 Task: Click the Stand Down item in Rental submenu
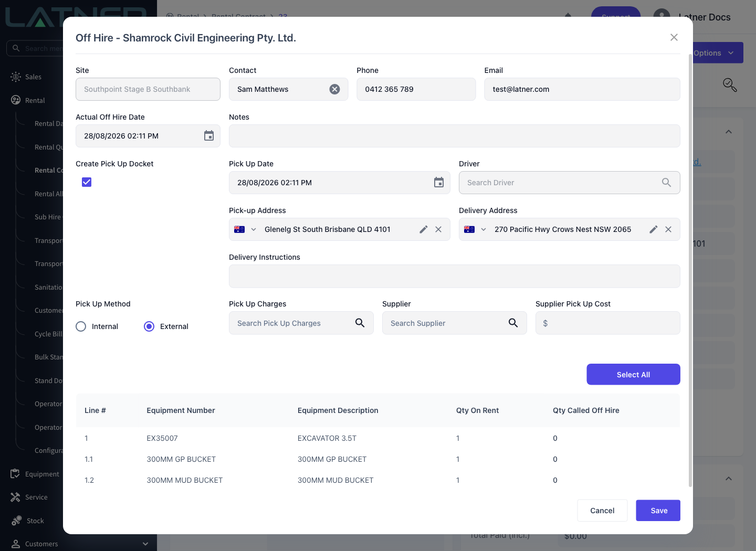[48, 380]
